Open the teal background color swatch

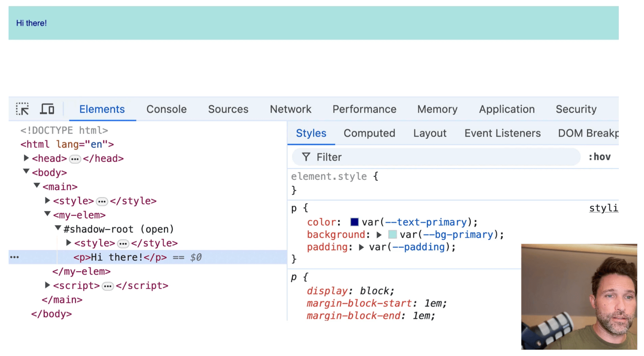[392, 234]
